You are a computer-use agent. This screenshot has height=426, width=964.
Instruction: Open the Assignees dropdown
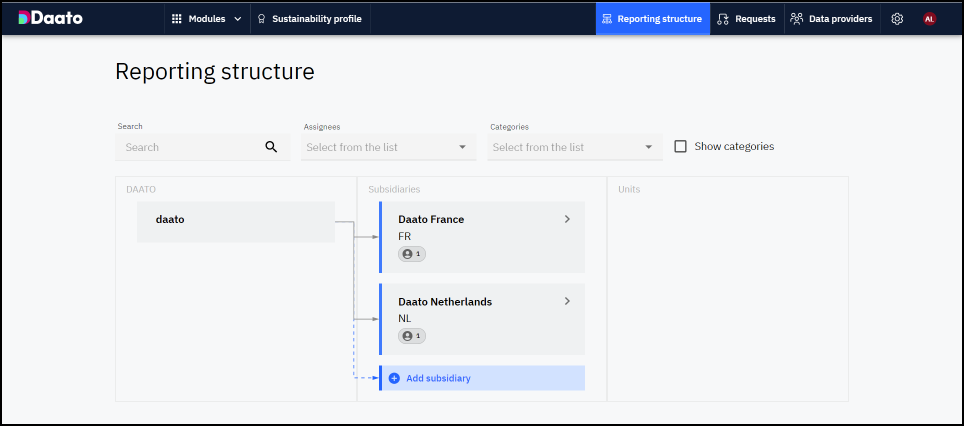386,147
